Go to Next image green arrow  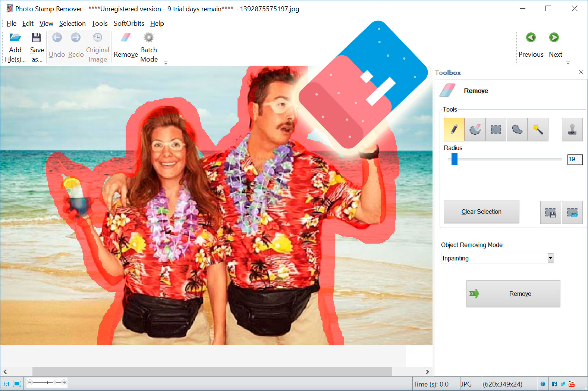pyautogui.click(x=554, y=37)
